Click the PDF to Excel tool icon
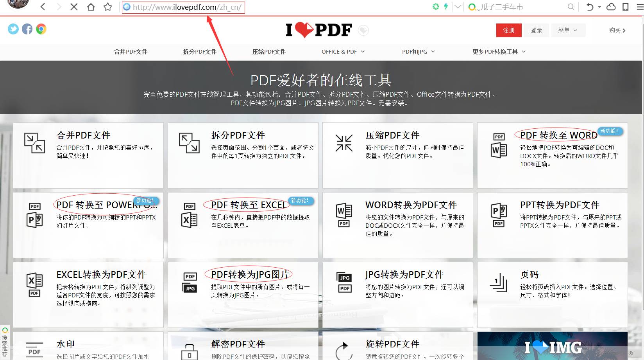This screenshot has height=360, width=644. click(x=189, y=215)
